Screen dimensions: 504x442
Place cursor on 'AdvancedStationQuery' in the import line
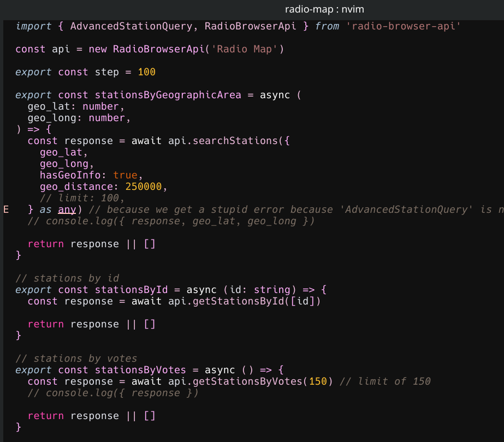click(131, 26)
